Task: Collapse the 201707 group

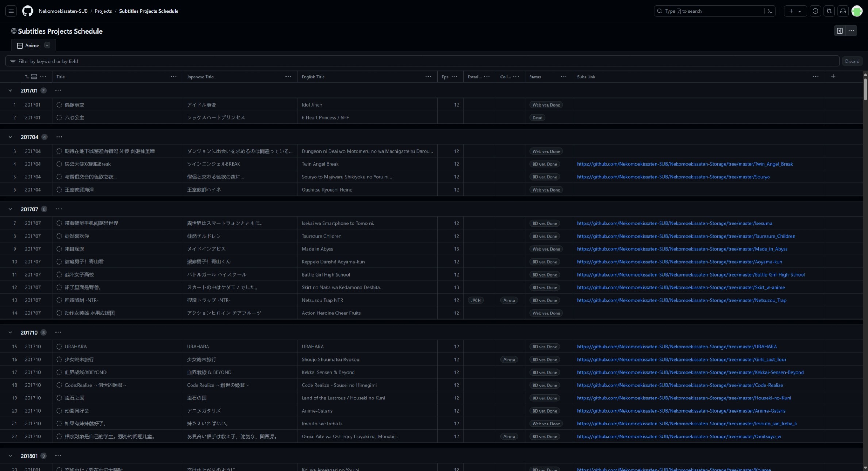Action: [10, 209]
